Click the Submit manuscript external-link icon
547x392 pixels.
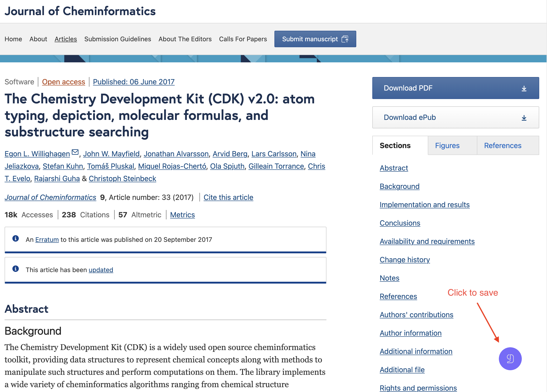345,39
